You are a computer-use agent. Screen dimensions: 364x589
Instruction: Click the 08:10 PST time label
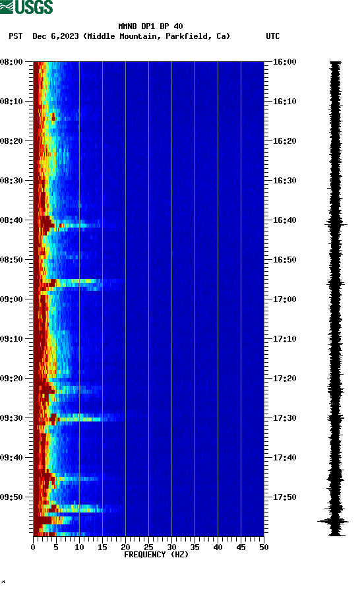[11, 102]
